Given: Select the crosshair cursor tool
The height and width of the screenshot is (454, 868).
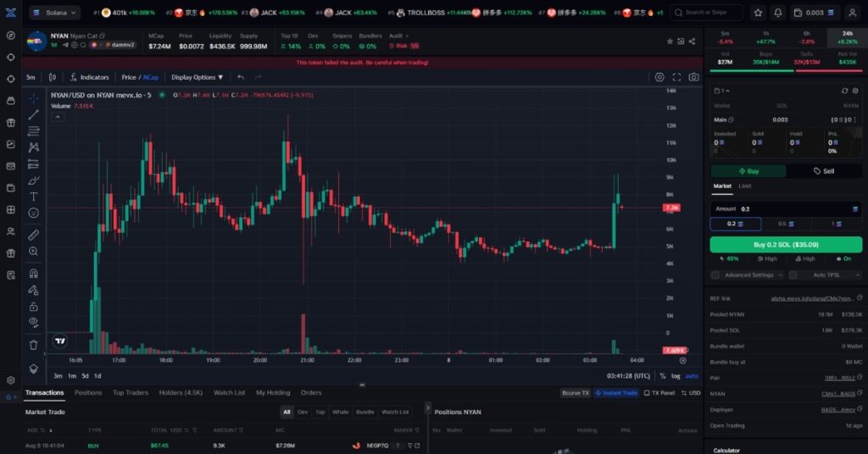Looking at the screenshot, I should point(33,98).
